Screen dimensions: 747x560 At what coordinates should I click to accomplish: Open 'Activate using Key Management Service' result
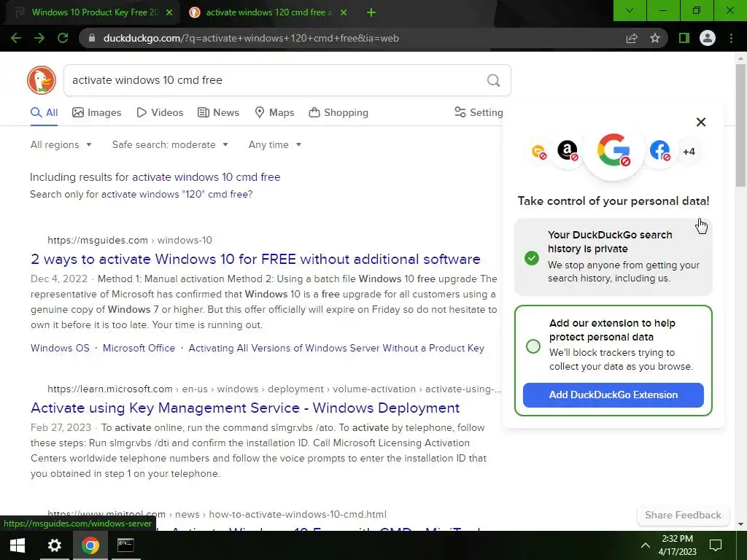pos(245,408)
